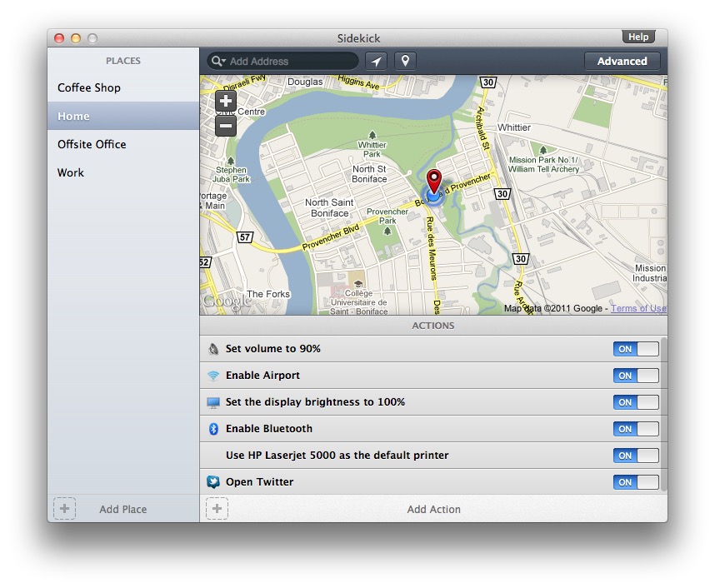Click the drop pin icon in toolbar
The image size is (715, 588).
click(405, 61)
